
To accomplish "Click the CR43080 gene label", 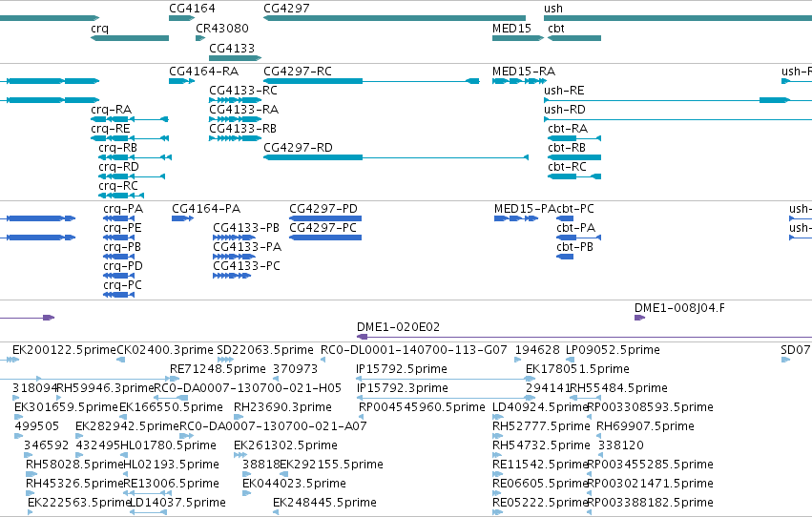I will tap(222, 28).
